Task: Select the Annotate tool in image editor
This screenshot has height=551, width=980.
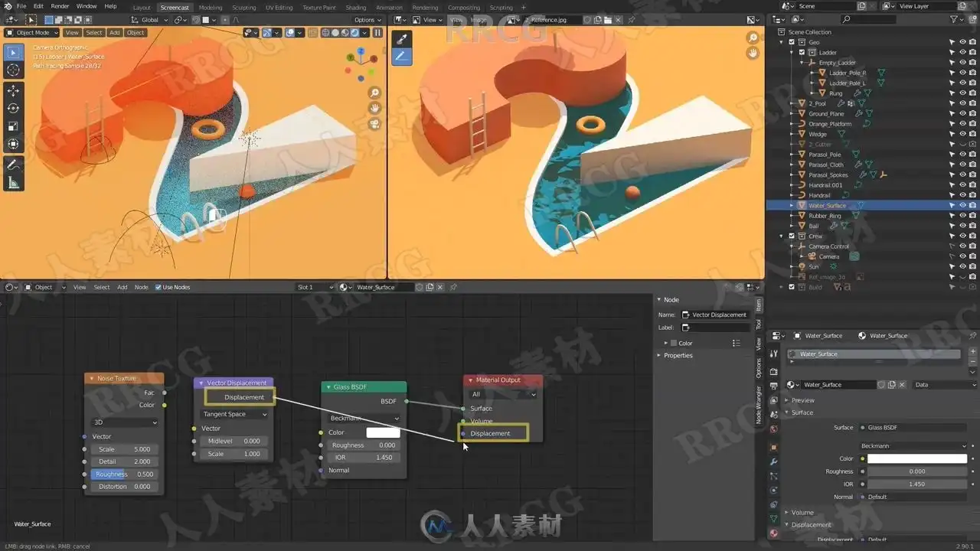Action: (401, 56)
